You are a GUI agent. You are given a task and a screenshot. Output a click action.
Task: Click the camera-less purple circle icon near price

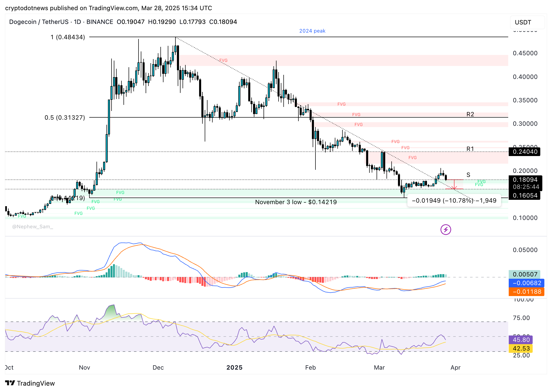coord(446,230)
